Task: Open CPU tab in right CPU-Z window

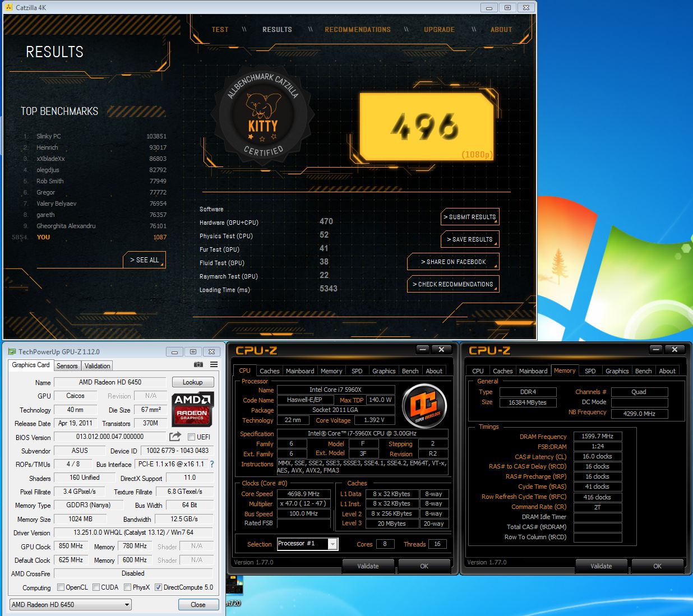Action: [478, 371]
